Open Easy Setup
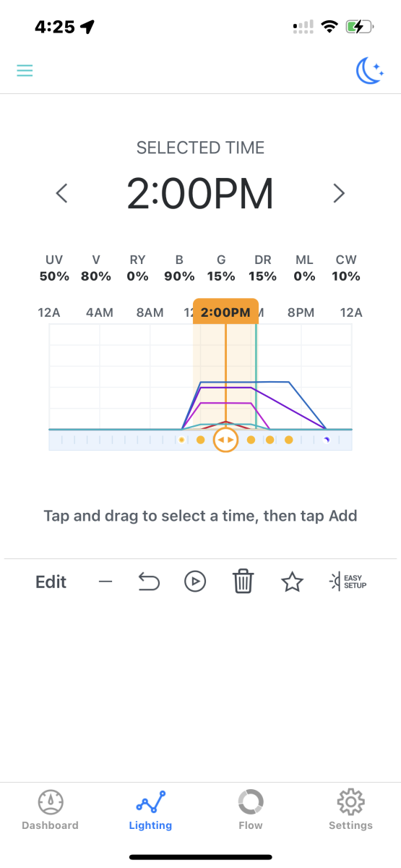The height and width of the screenshot is (868, 401). point(348,581)
